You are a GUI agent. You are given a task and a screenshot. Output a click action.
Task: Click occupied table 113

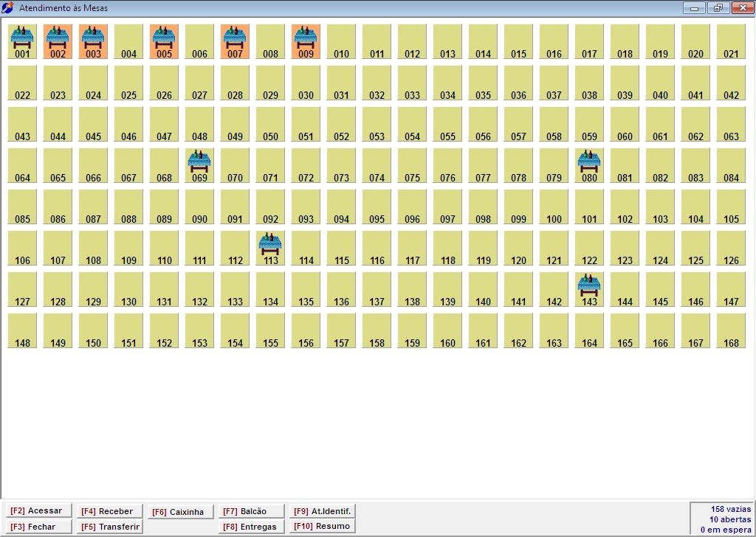[x=270, y=248]
